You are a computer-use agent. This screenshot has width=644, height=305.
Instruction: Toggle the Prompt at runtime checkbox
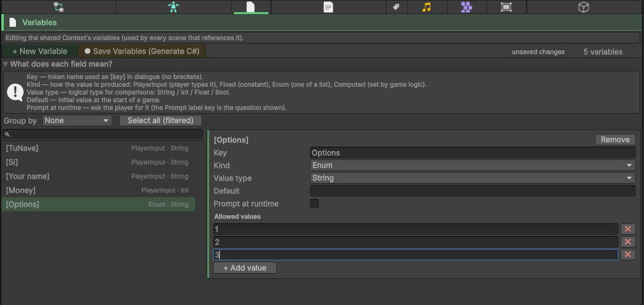click(314, 204)
